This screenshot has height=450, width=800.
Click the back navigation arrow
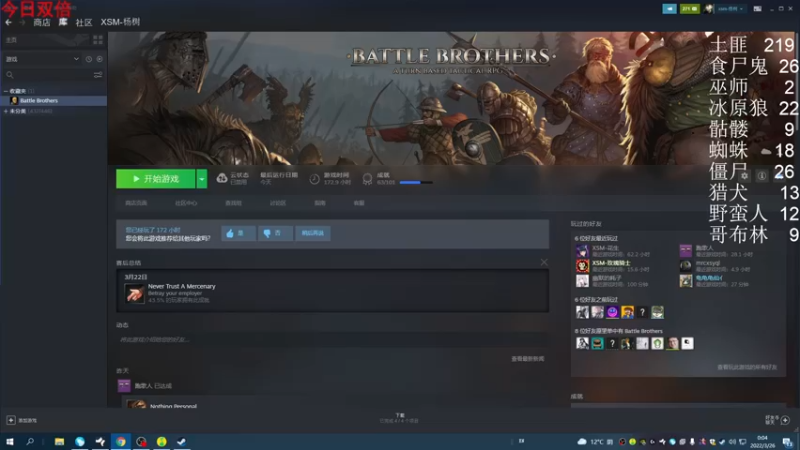[x=8, y=22]
